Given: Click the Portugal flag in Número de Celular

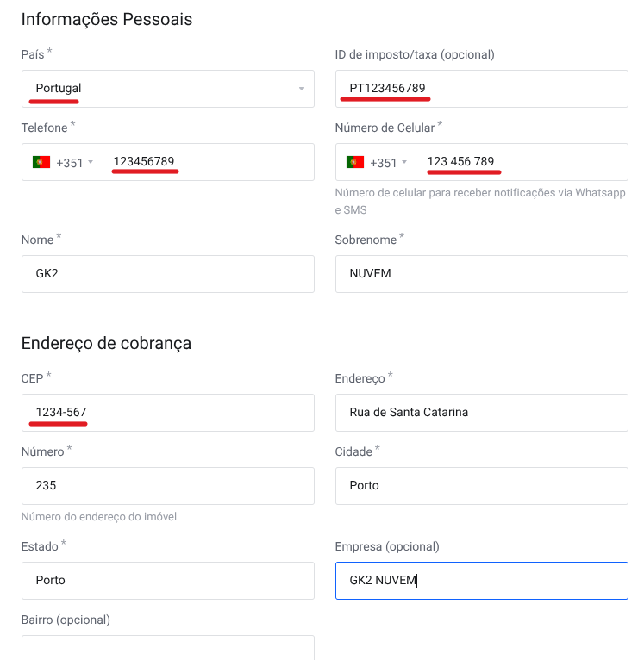Looking at the screenshot, I should [x=354, y=162].
